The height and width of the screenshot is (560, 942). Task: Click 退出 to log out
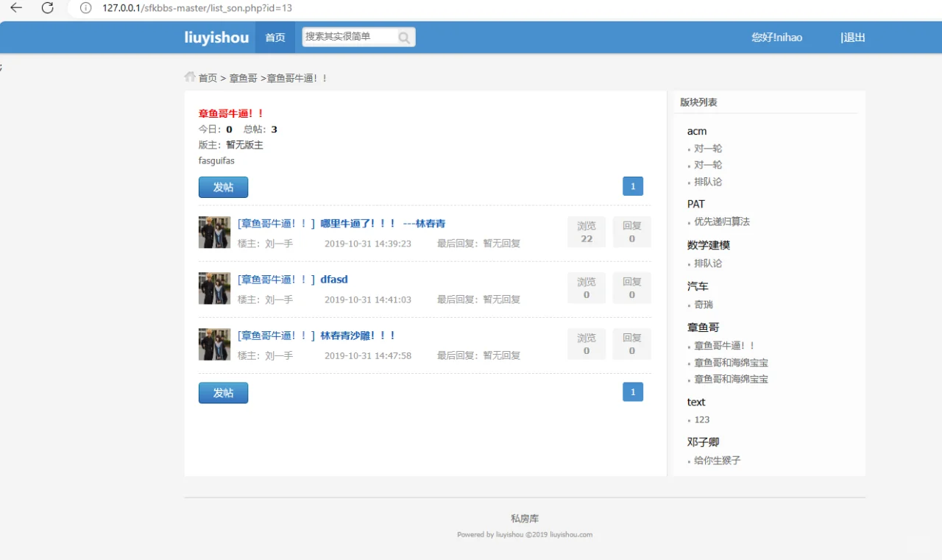click(854, 37)
